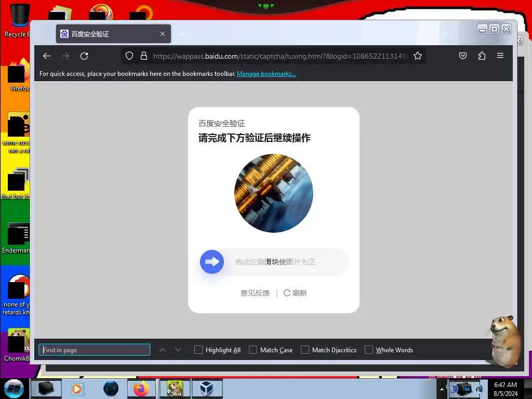
Task: Enable the Match Case checkbox
Action: pyautogui.click(x=253, y=350)
